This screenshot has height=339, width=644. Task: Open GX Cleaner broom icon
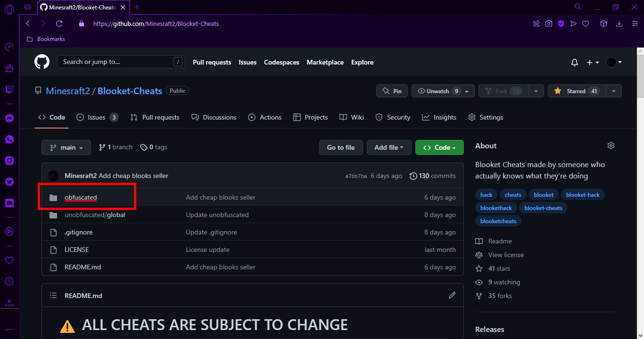click(x=9, y=69)
